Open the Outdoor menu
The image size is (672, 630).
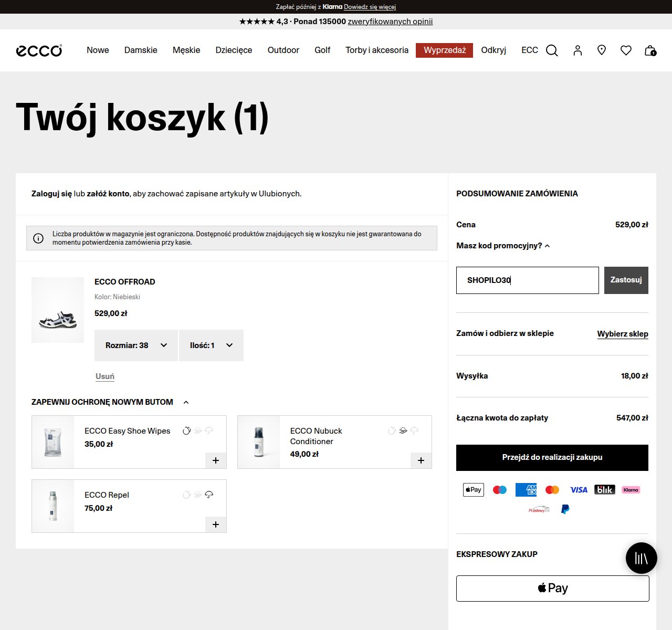click(283, 50)
